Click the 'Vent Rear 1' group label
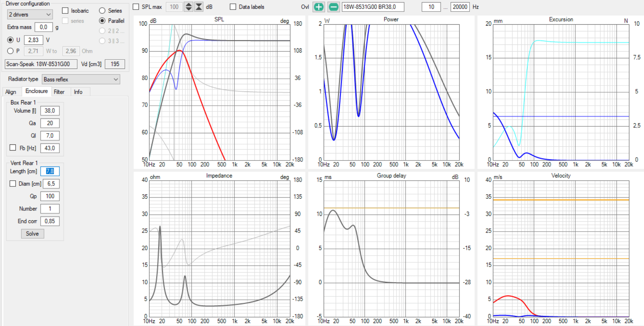 point(24,163)
